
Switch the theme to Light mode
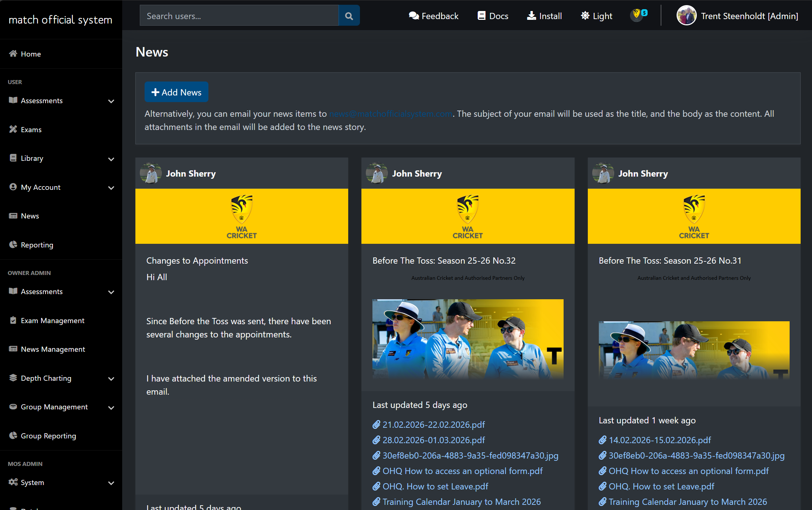click(x=596, y=15)
